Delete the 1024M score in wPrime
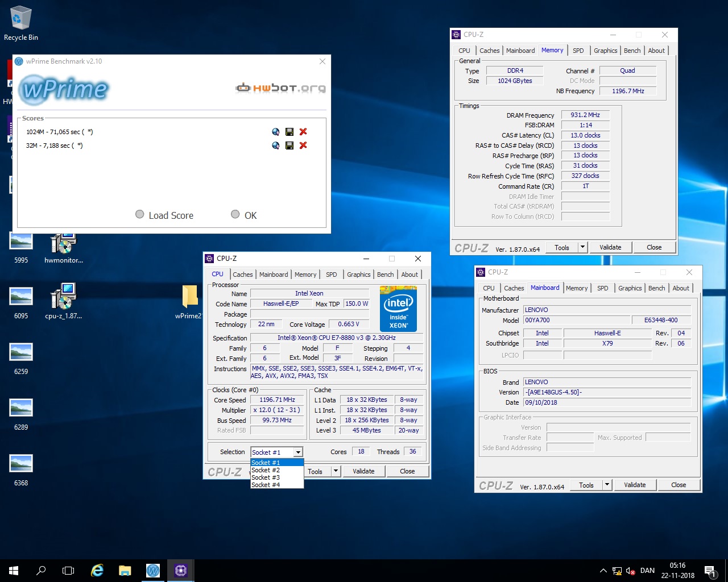The height and width of the screenshot is (582, 728). pyautogui.click(x=303, y=132)
